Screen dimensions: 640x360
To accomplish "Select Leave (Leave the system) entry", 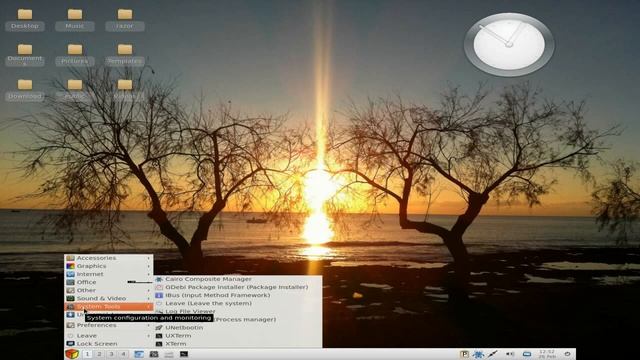I will pos(238,303).
